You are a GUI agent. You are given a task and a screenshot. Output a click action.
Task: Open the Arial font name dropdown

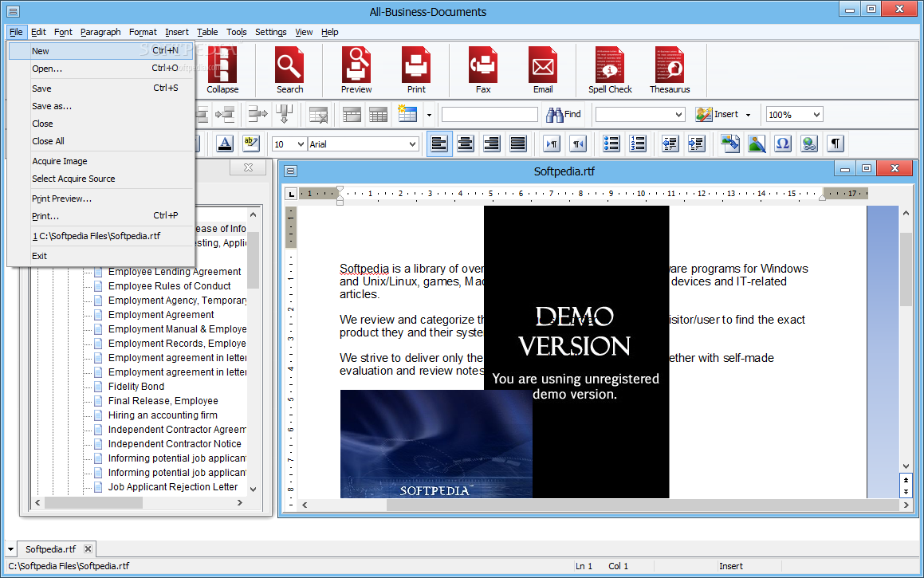(x=412, y=144)
